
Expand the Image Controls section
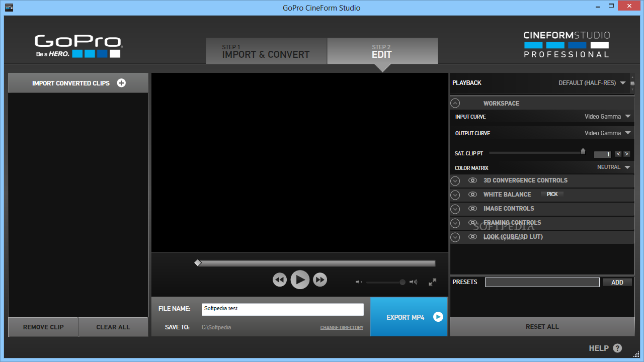click(x=455, y=209)
